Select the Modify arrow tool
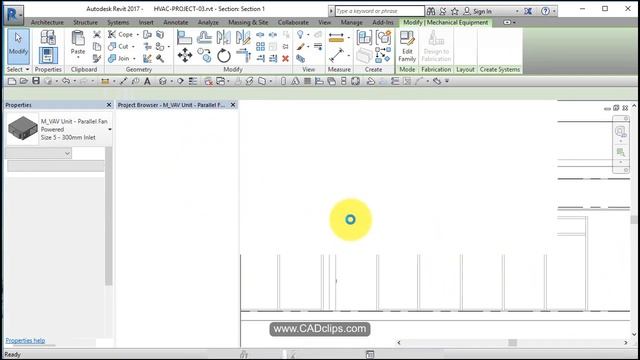Screen dimensions: 640x360 (x=18, y=46)
